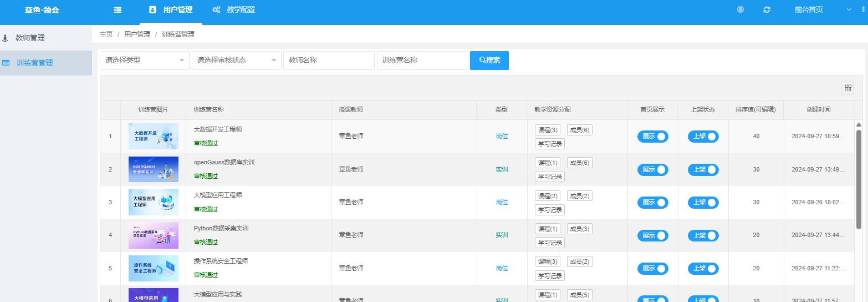Screen dimensions: 868x302
Task: Click the sidebar collapse menu icon
Action: [x=118, y=9]
